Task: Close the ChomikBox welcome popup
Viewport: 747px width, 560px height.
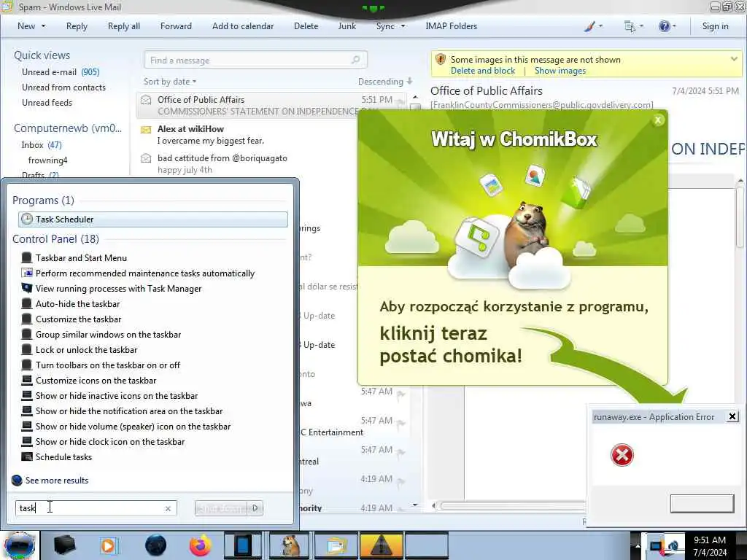Action: 658,120
